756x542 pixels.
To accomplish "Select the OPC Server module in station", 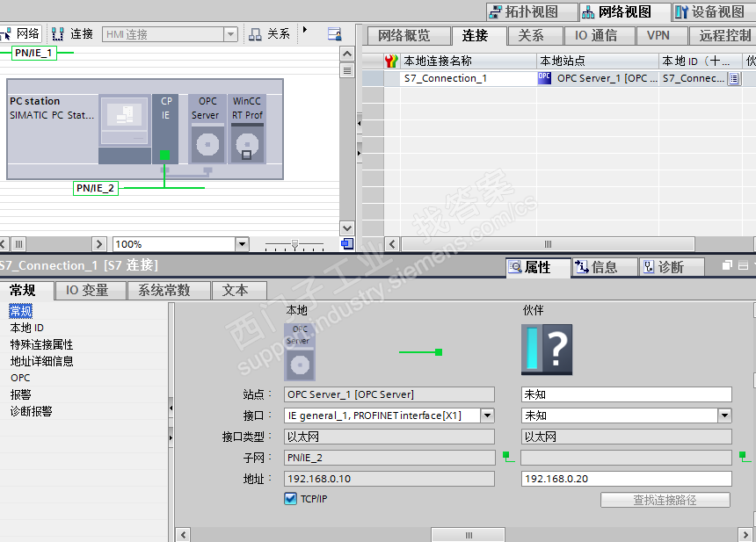I will pyautogui.click(x=207, y=128).
